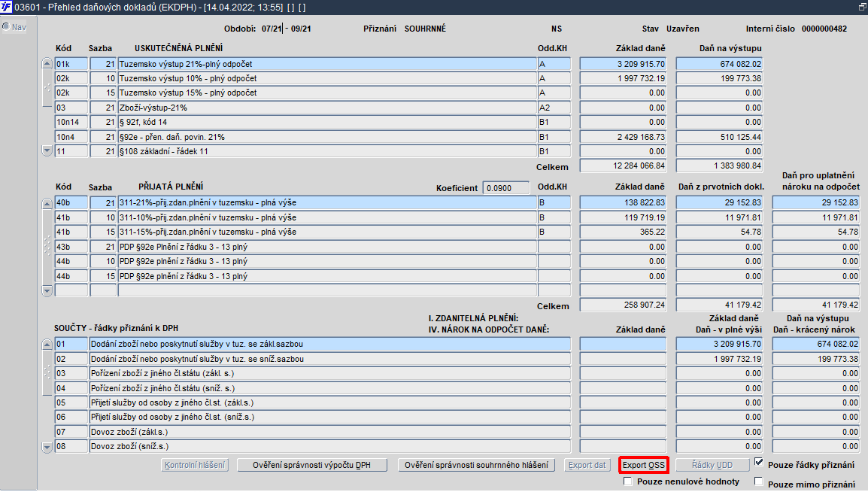
Task: Click Odd.KH cell A2 for code 03
Action: coord(554,108)
